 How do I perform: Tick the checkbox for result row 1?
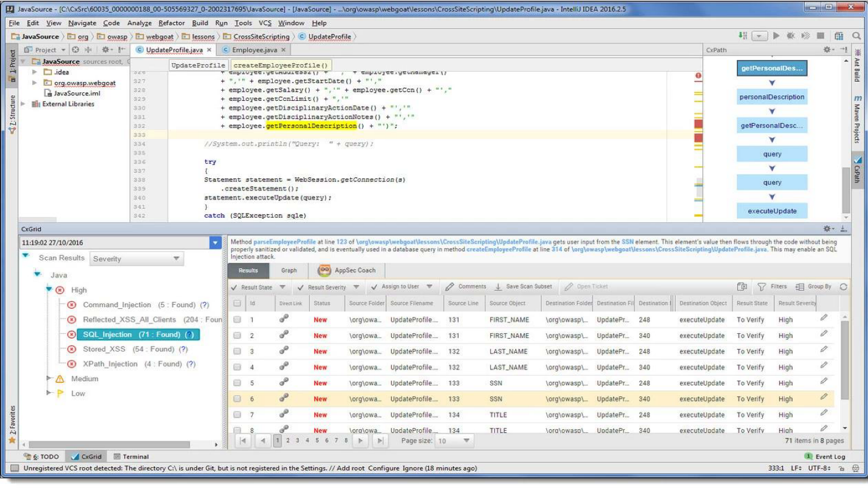pos(238,319)
